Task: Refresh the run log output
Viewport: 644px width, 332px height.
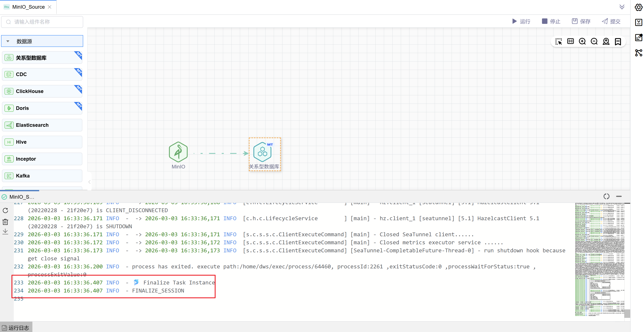Action: tap(5, 210)
